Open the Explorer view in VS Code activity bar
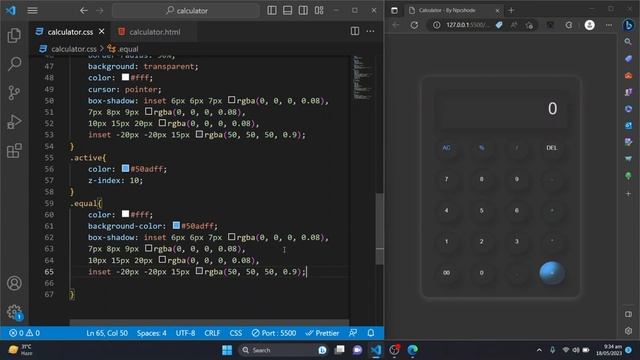The height and width of the screenshot is (360, 640). (x=14, y=36)
